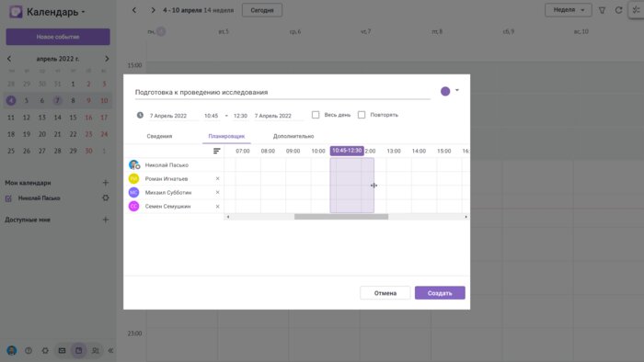Open settings gear in bottom bar

[45, 351]
